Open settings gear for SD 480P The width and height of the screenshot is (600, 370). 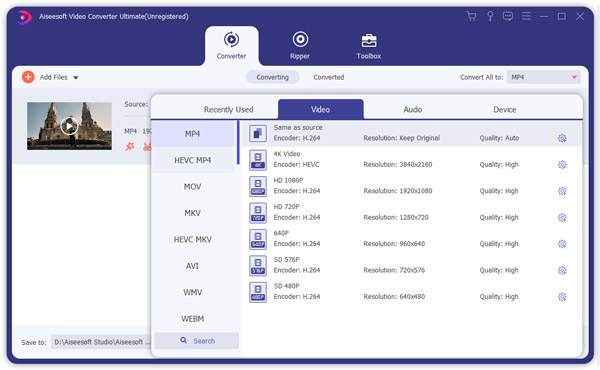tap(562, 296)
